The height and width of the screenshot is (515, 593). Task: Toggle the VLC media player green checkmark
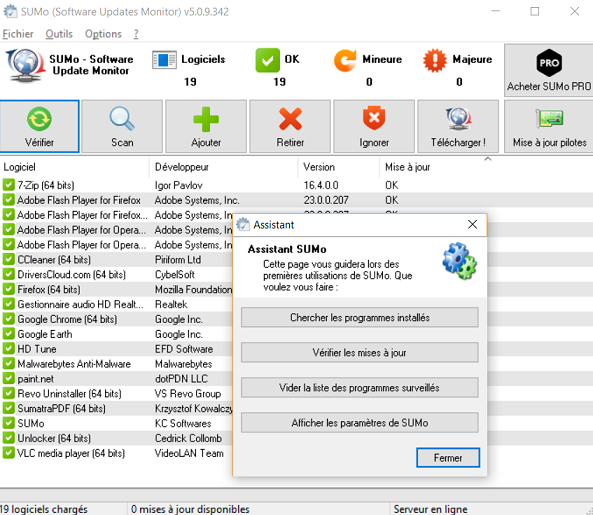[8, 453]
